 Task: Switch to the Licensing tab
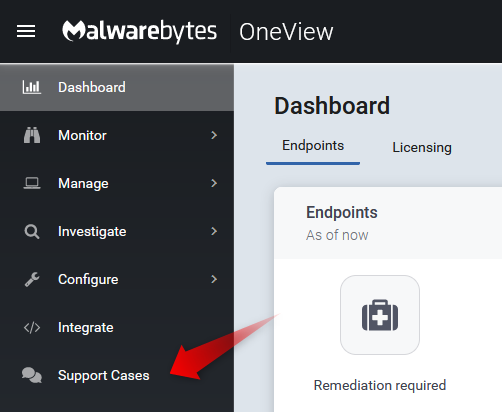click(x=422, y=147)
